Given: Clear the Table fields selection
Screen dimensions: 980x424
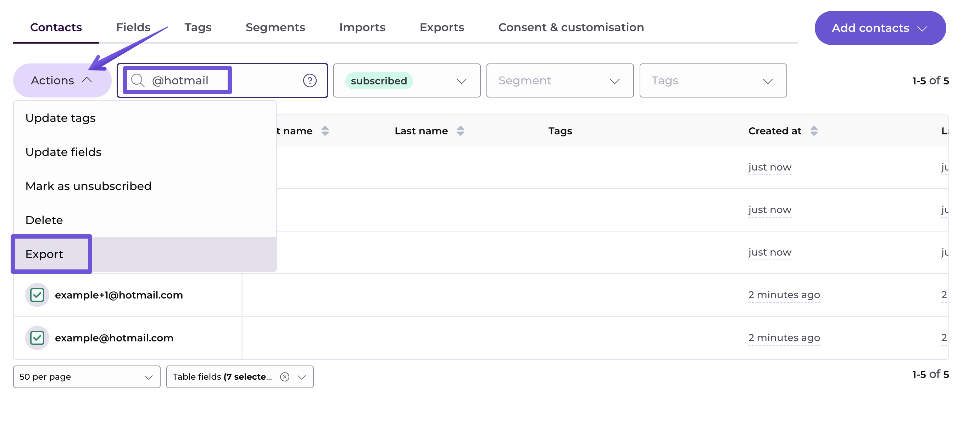Looking at the screenshot, I should [x=285, y=377].
